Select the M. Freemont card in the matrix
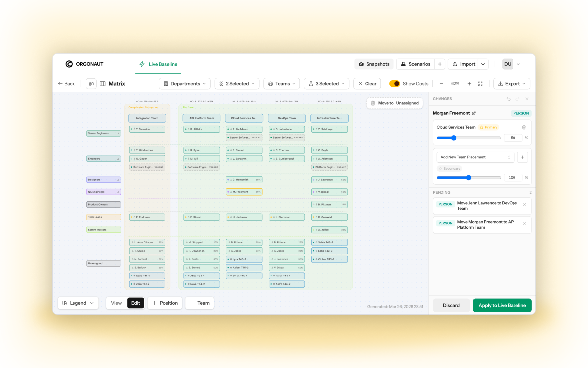This screenshot has width=588, height=368. coord(244,192)
